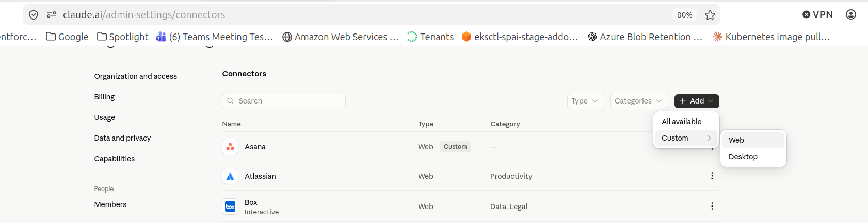This screenshot has width=868, height=223.
Task: Click the Atlassian connector logo
Action: 230,176
